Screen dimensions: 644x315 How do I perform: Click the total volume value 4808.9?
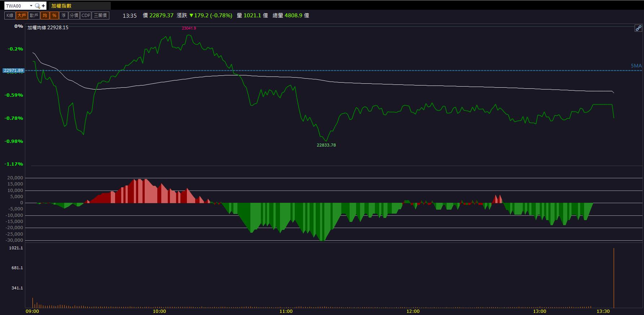coord(293,16)
